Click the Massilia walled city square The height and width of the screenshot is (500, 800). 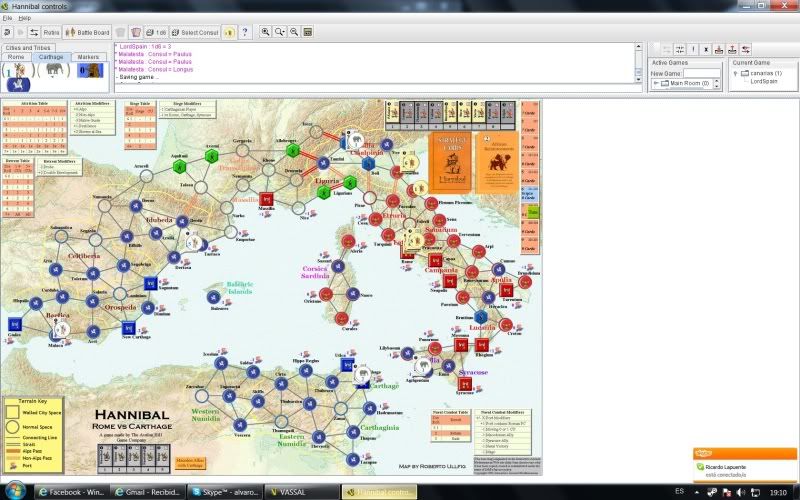tap(266, 199)
